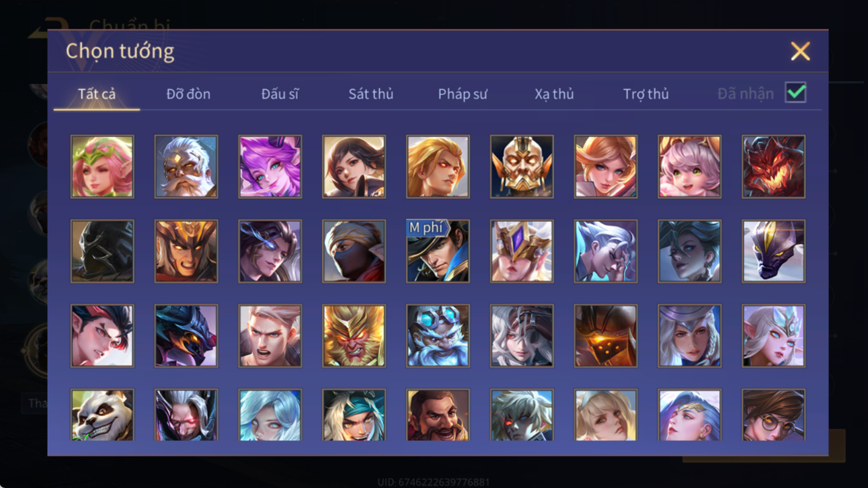Pick the white-bearded old man hero
The width and height of the screenshot is (868, 488).
pos(186,167)
